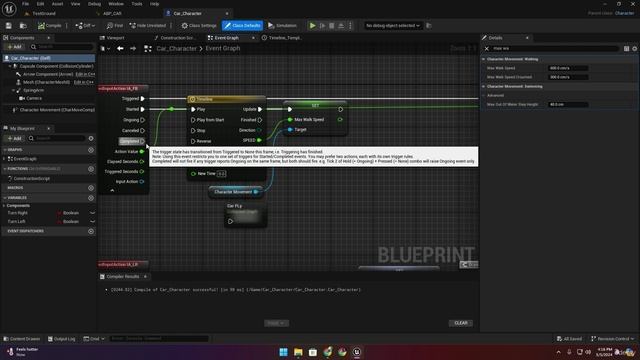Click the stop playback button

pyautogui.click(x=331, y=26)
